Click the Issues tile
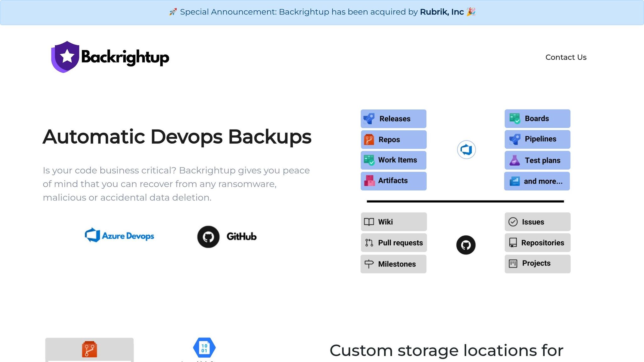Screen dimensions: 644x362 pyautogui.click(x=537, y=222)
